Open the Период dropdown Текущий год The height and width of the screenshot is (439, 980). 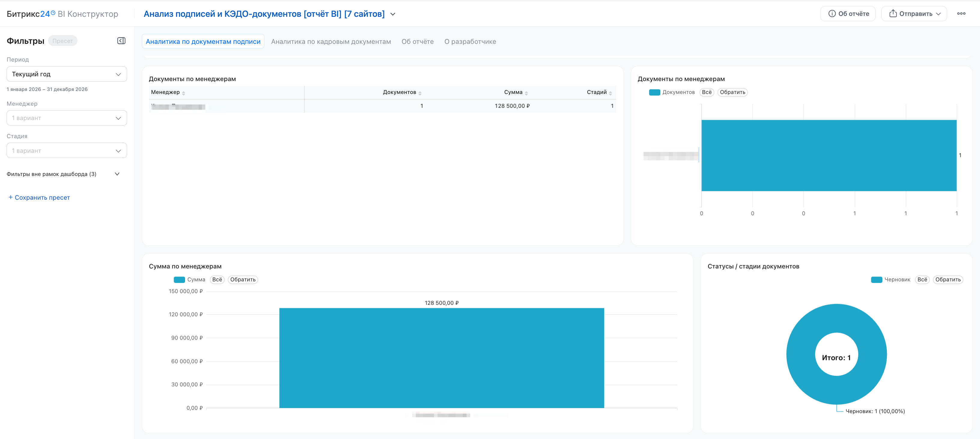[x=67, y=74]
